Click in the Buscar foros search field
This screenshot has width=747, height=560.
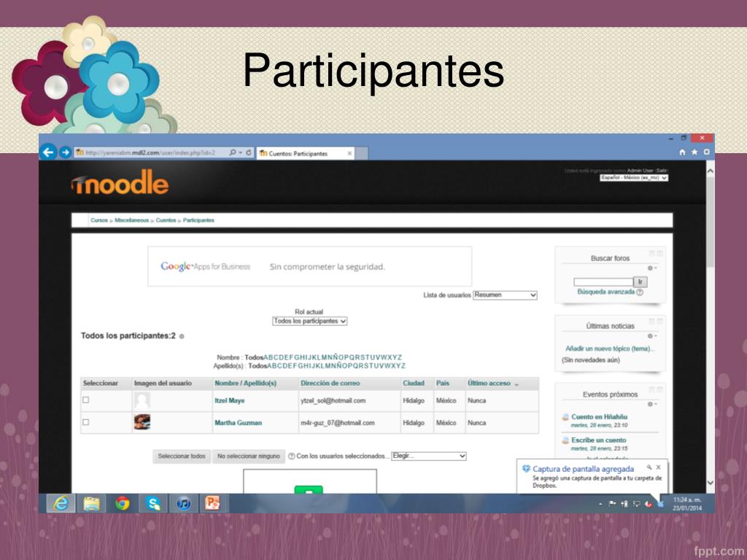click(x=603, y=282)
